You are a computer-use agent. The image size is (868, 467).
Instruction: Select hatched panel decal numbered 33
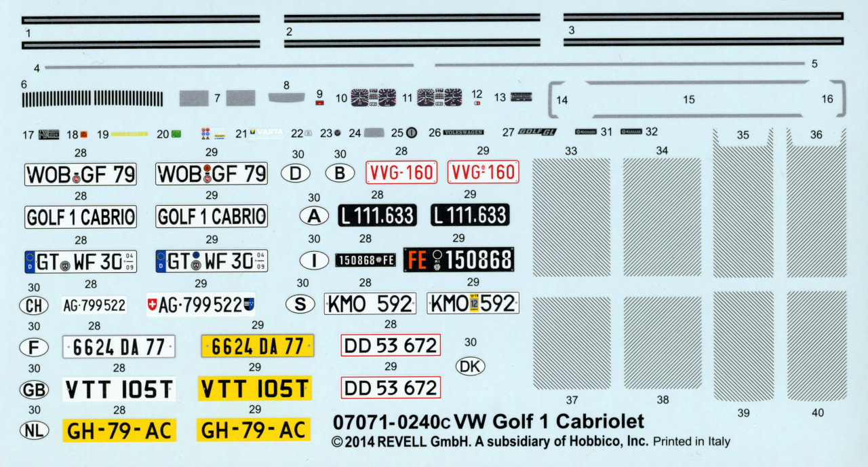coord(571,217)
